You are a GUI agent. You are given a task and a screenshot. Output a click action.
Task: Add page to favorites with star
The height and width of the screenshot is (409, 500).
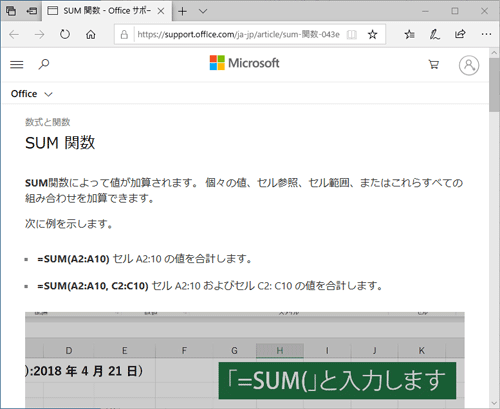[x=373, y=34]
